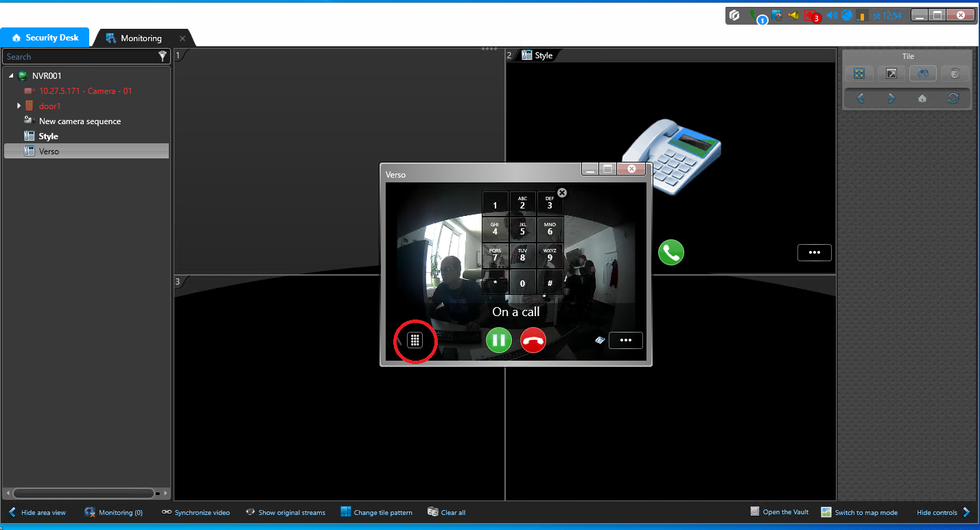This screenshot has height=530, width=980.
Task: Click Open the Vault
Action: coord(780,512)
